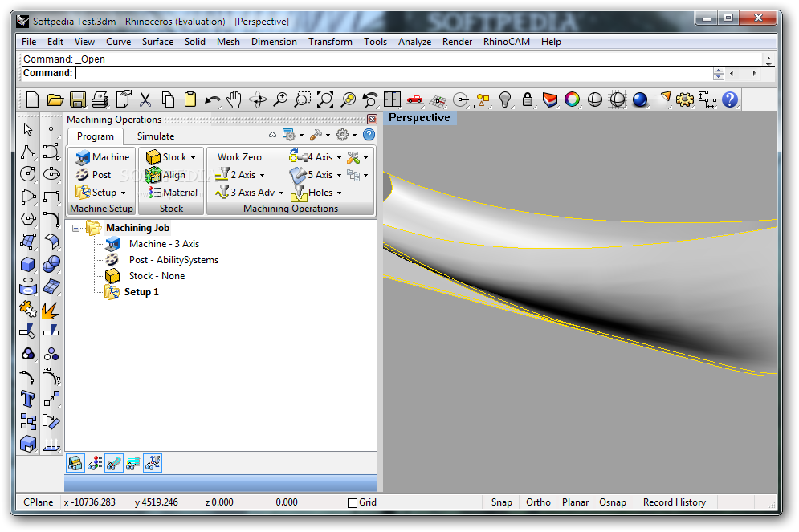Open the RhinoCAM menu
Image resolution: width=799 pixels, height=532 pixels.
[x=507, y=42]
